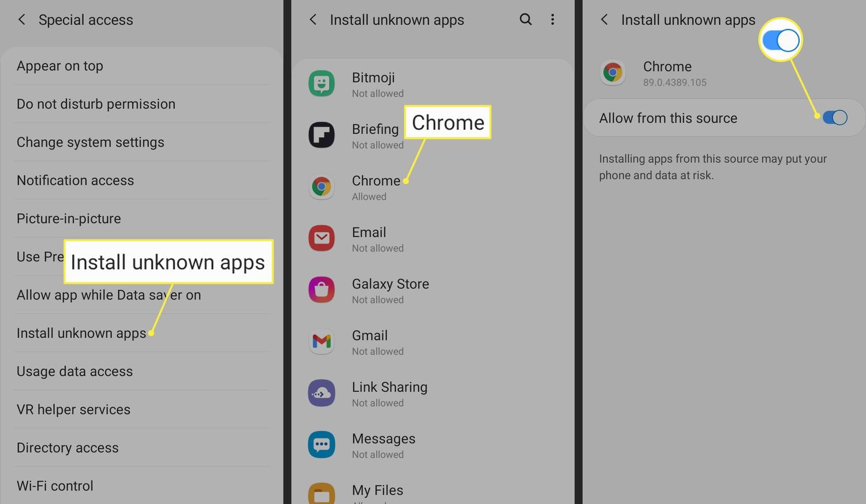Open VR helper services entry

click(142, 409)
